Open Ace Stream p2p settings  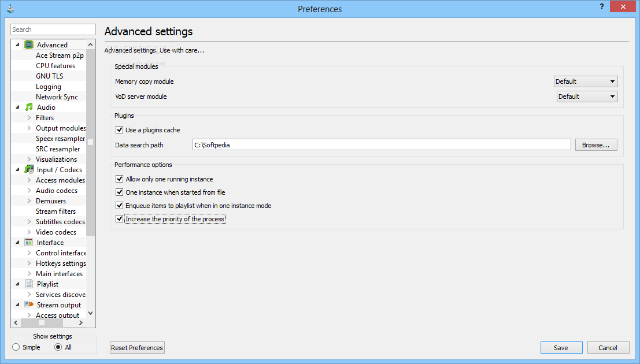pos(60,55)
